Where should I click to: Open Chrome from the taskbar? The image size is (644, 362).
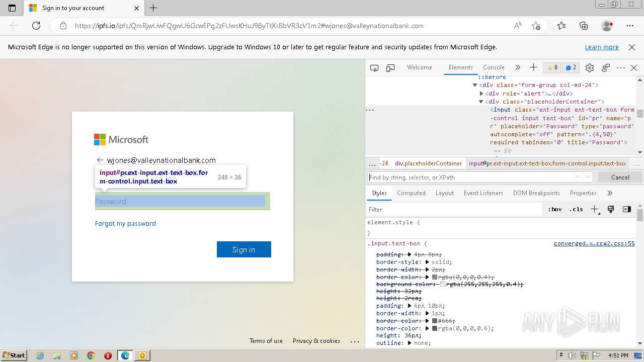coord(91,355)
